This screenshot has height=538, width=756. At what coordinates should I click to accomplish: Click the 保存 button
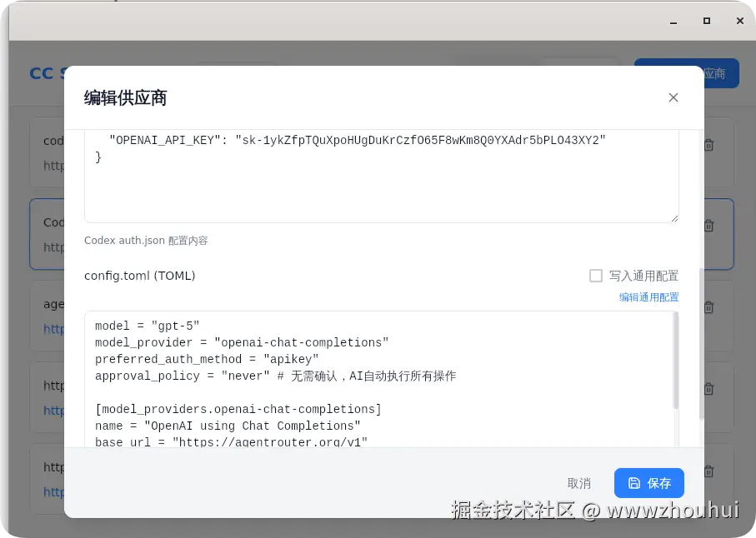pyautogui.click(x=649, y=482)
